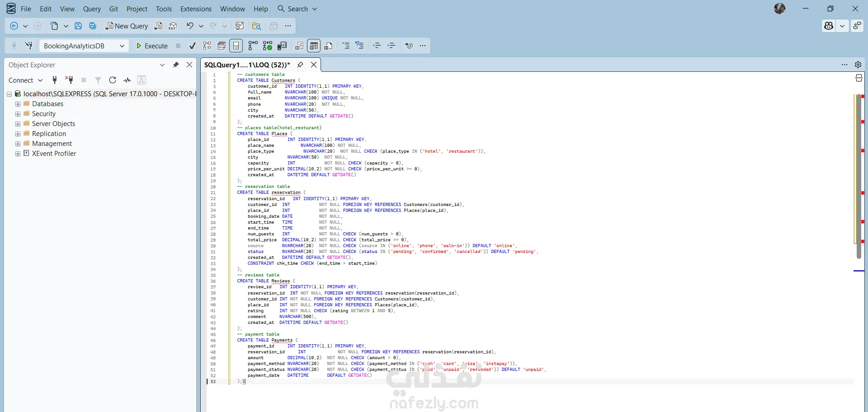The width and height of the screenshot is (868, 412).
Task: Increase indent with the toolbar icon
Action: tap(392, 46)
